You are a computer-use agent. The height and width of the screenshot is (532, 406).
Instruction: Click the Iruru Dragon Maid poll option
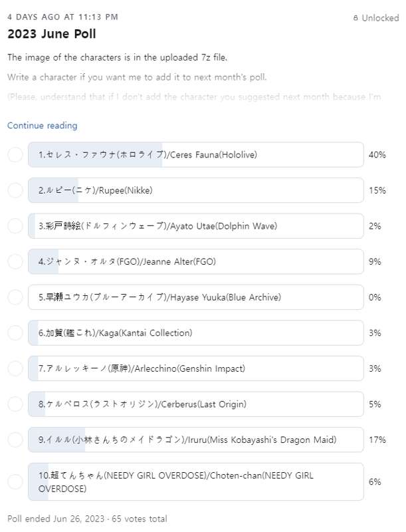click(x=196, y=440)
